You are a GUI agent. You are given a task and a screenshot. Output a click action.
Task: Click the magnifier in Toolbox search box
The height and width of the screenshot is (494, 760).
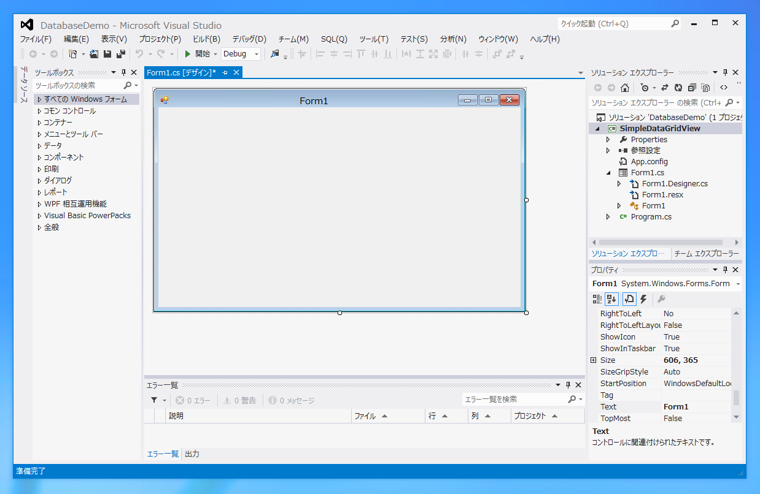pyautogui.click(x=127, y=85)
